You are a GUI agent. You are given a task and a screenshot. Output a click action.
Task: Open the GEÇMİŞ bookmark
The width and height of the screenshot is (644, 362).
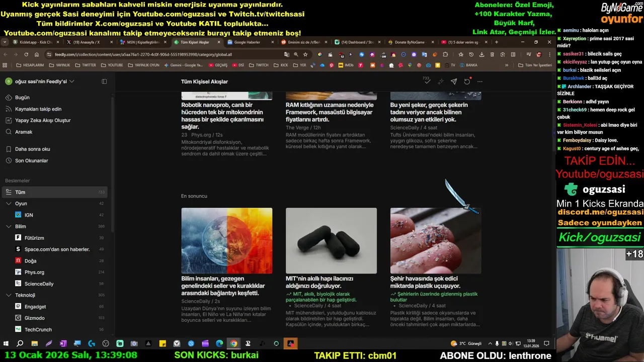217,65
